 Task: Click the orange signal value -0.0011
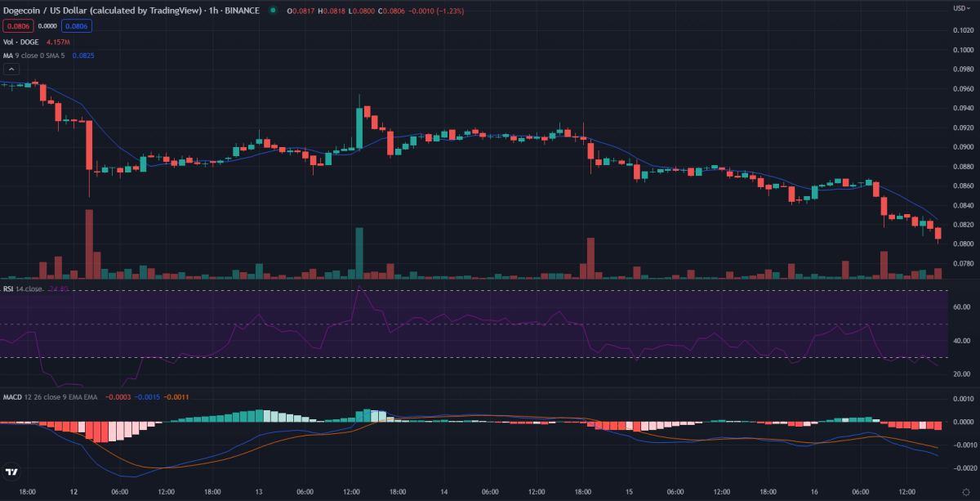pos(175,397)
